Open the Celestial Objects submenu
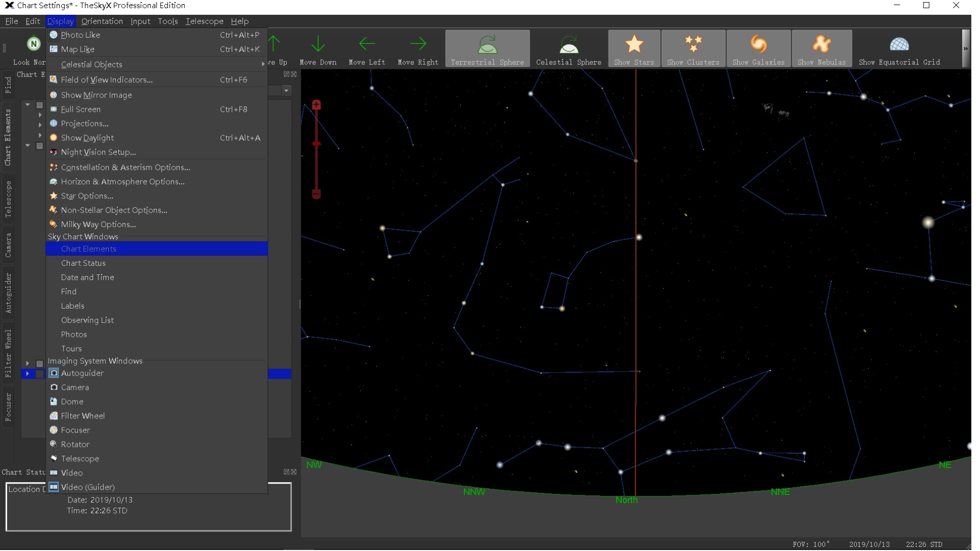The height and width of the screenshot is (551, 980). pos(157,64)
